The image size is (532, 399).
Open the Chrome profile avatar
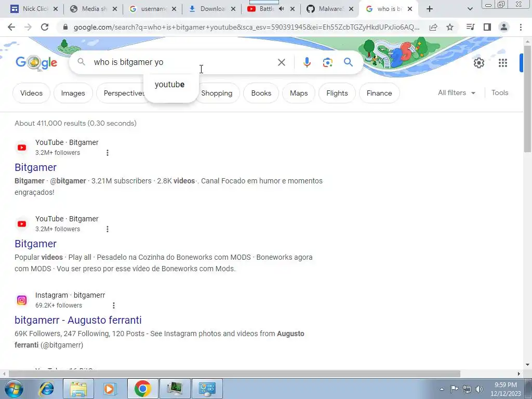(x=504, y=27)
